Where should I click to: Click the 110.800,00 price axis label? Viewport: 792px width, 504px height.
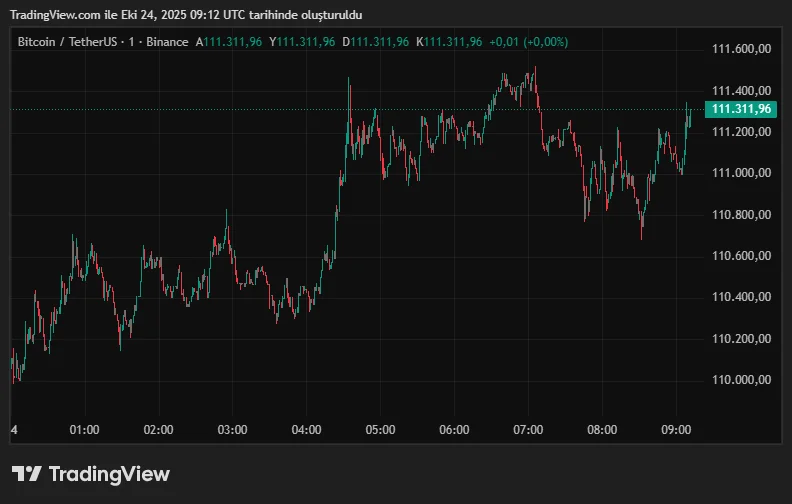tap(741, 215)
